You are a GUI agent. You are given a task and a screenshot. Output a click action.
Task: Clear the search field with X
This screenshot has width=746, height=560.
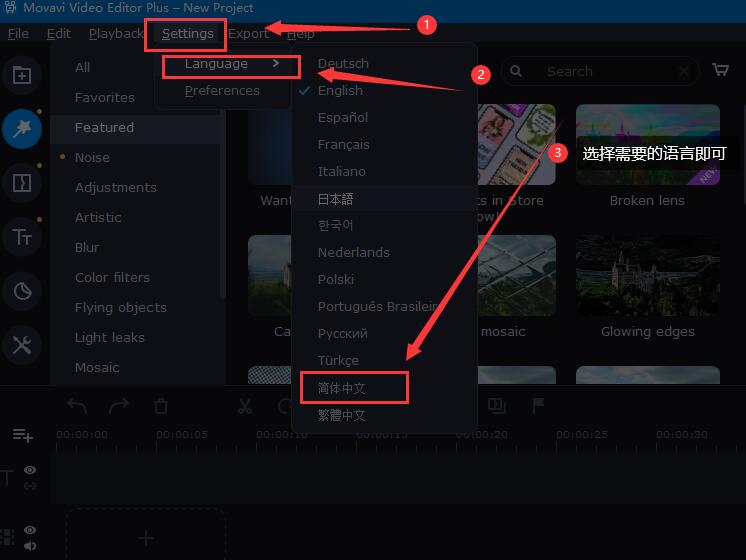point(684,71)
